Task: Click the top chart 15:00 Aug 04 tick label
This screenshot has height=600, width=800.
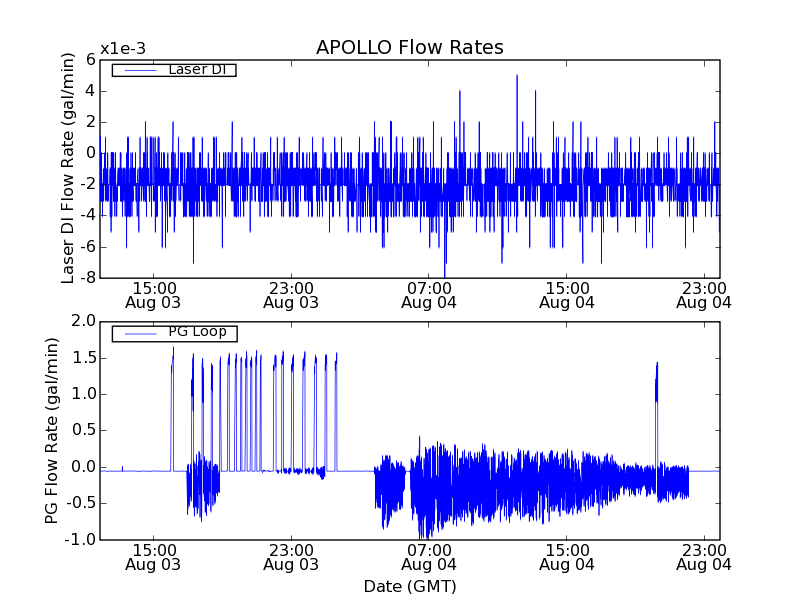Action: (x=567, y=295)
